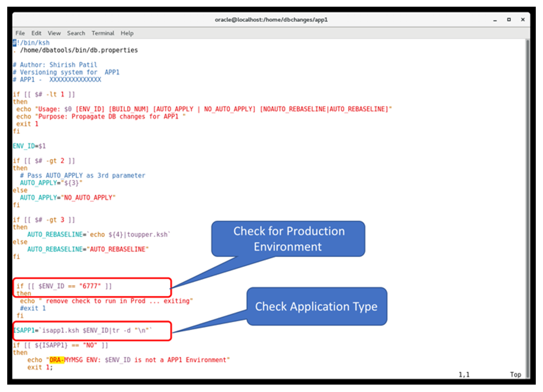The height and width of the screenshot is (392, 543).
Task: Open the Help menu
Action: tap(127, 33)
